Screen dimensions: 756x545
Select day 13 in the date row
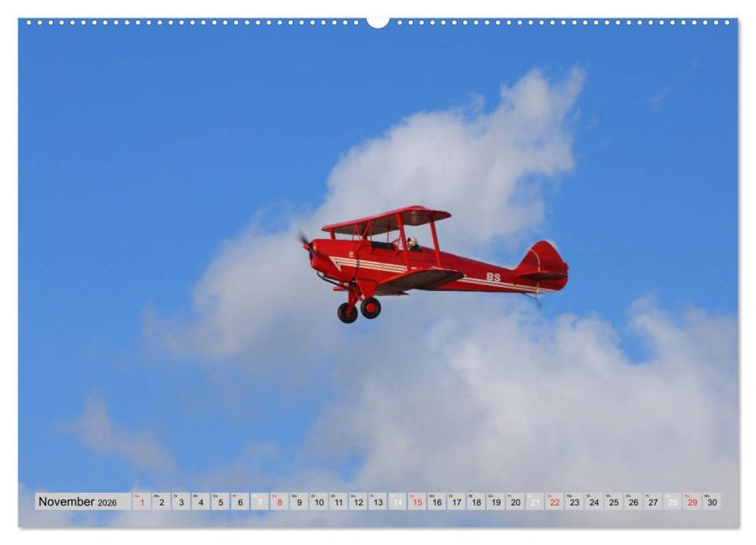378,501
